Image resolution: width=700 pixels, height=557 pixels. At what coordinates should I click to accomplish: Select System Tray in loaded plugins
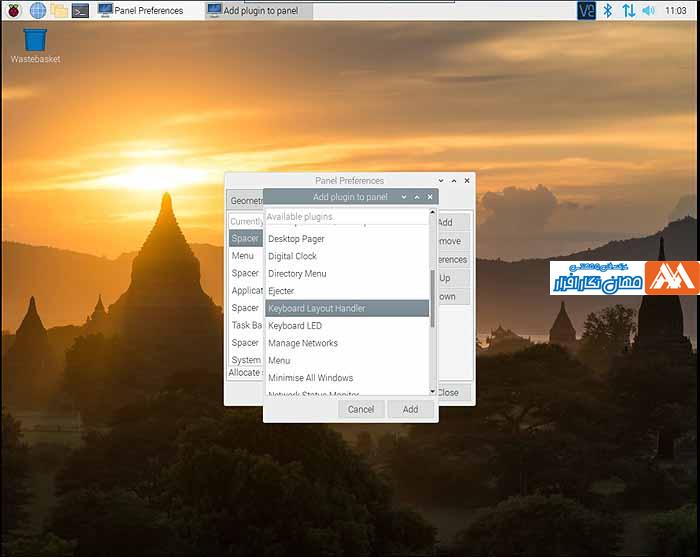pos(246,360)
